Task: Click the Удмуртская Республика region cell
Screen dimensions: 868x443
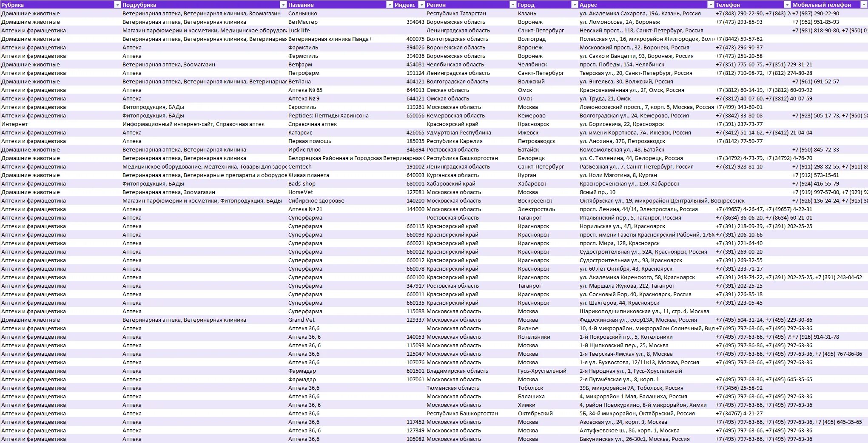Action: [471, 132]
